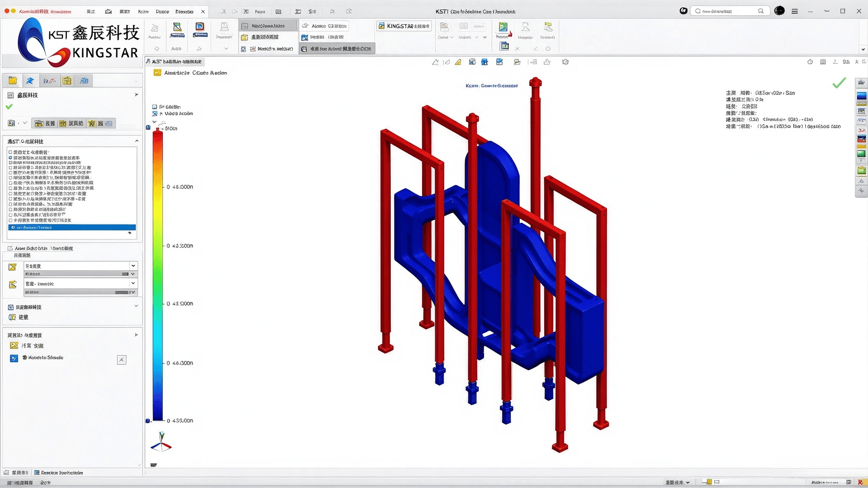Click the yellow shaded-face icon in view toolbar
Image resolution: width=868 pixels, height=488 pixels.
pos(458,62)
